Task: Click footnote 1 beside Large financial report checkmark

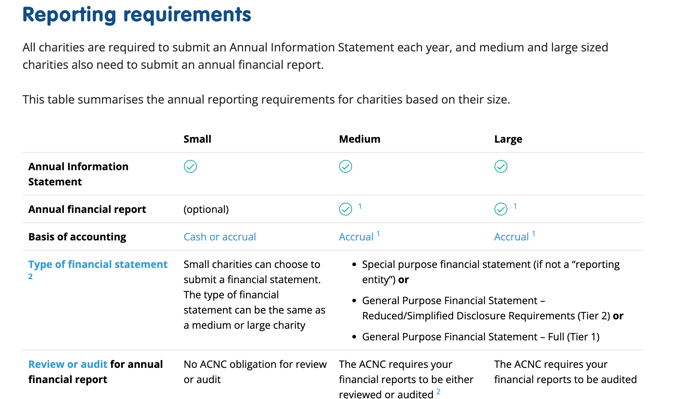Action: pos(515,206)
